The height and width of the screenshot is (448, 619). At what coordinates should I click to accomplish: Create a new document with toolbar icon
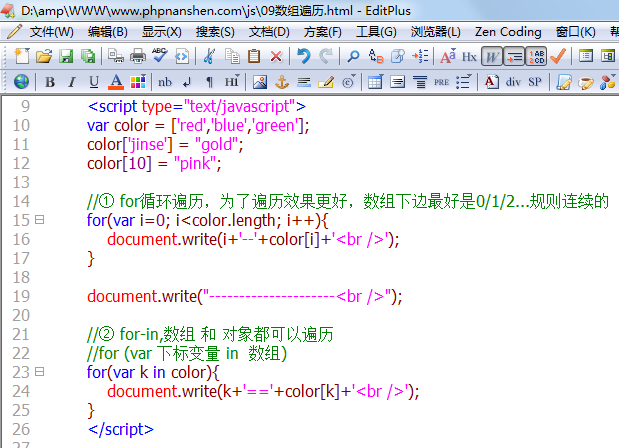[x=22, y=56]
